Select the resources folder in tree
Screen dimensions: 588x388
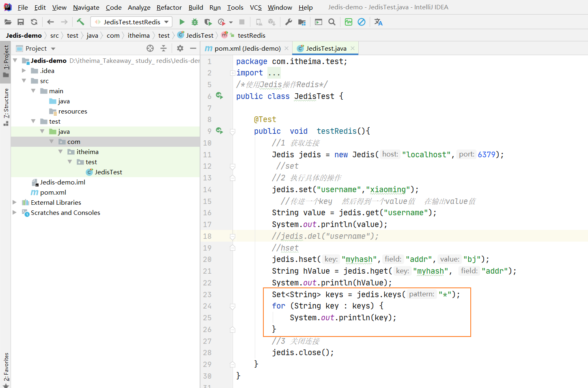pos(73,111)
